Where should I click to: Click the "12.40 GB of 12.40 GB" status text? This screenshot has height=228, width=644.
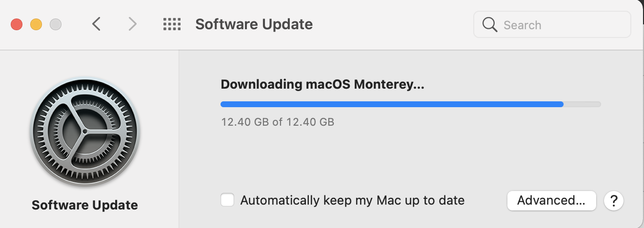[x=278, y=122]
